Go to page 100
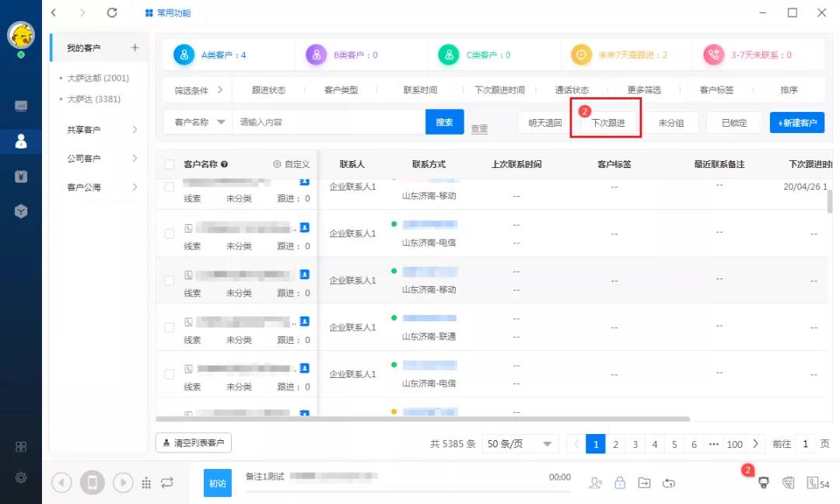 [734, 444]
